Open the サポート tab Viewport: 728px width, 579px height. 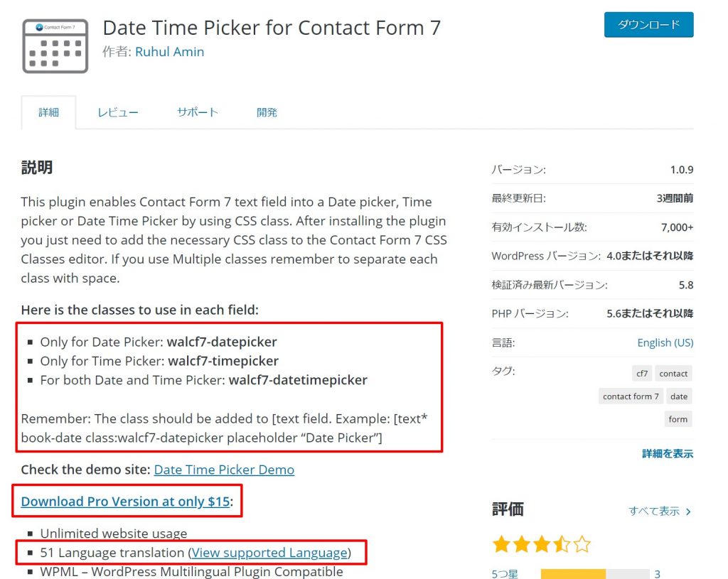click(x=197, y=112)
